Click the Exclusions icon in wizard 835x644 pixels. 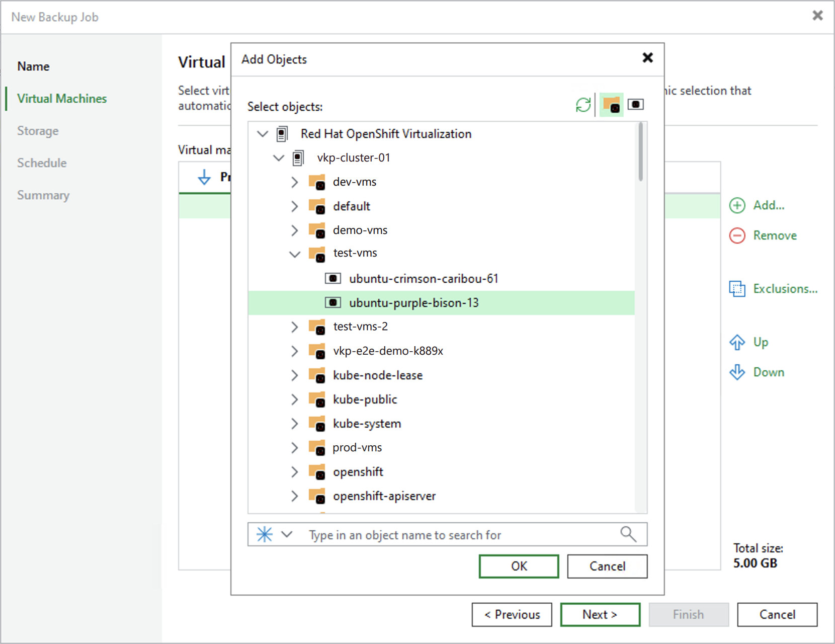click(737, 289)
